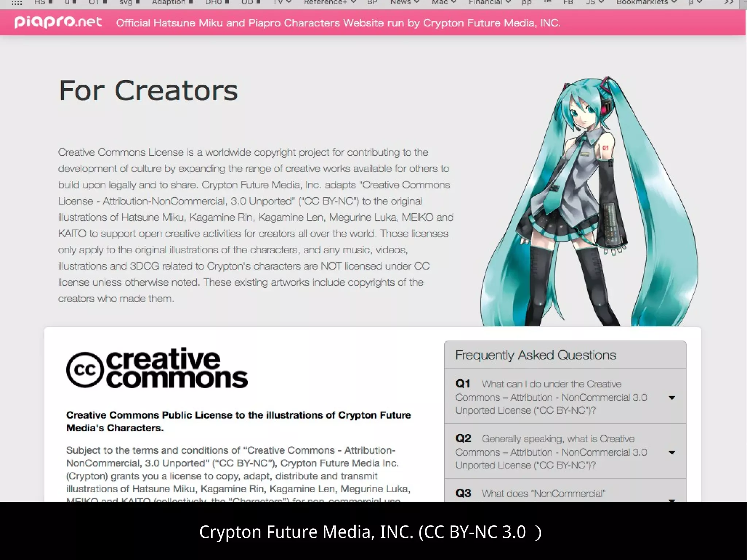747x560 pixels.
Task: Expand FAQ Q1 with its arrow
Action: (x=672, y=397)
